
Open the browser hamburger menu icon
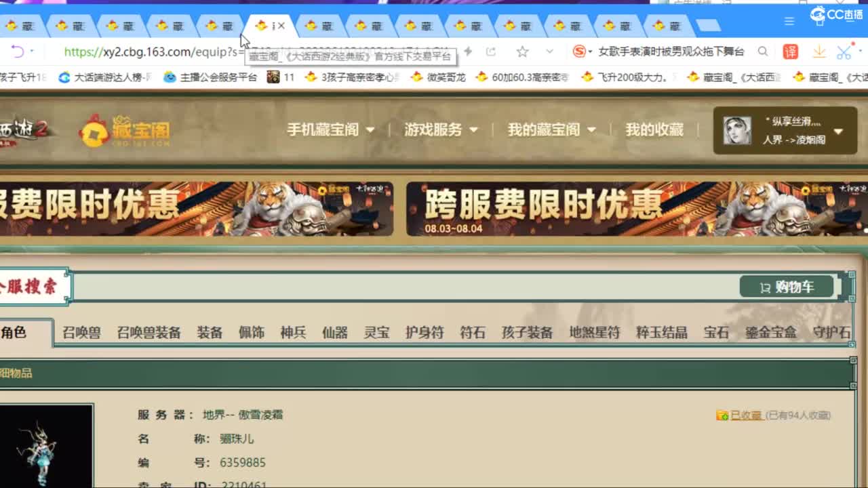(x=789, y=21)
